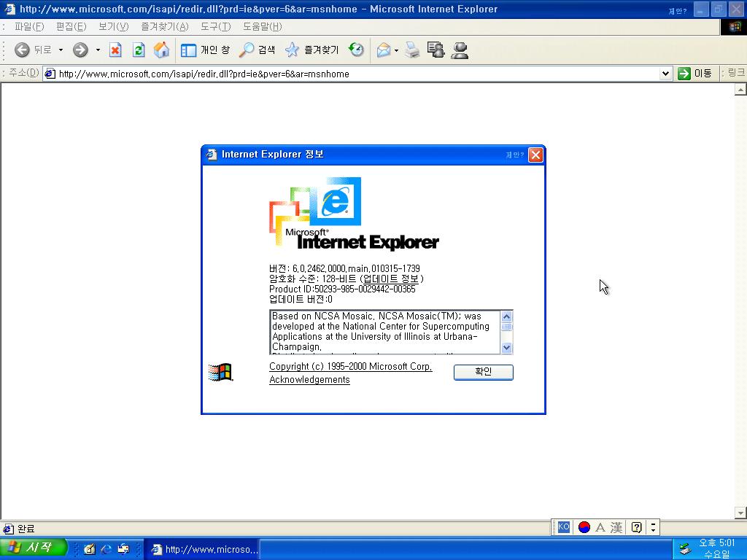This screenshot has width=747, height=560.
Task: Open the 보기(V) menu
Action: 113,27
